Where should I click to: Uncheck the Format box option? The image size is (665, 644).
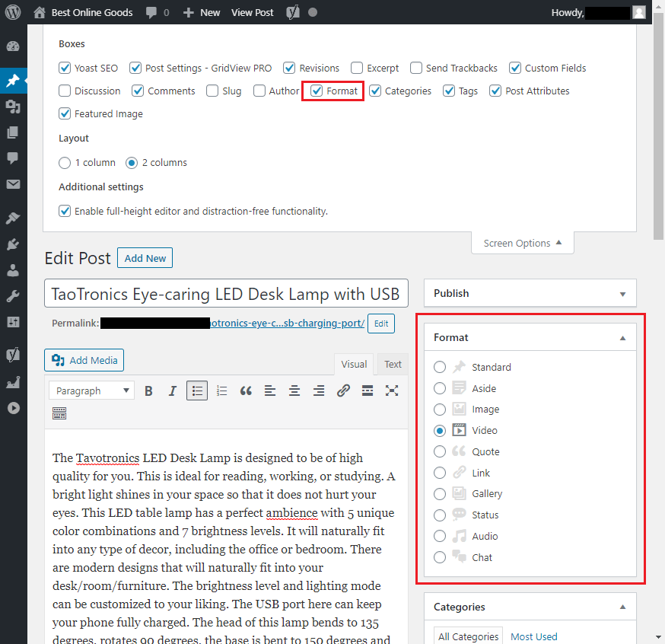pos(317,91)
